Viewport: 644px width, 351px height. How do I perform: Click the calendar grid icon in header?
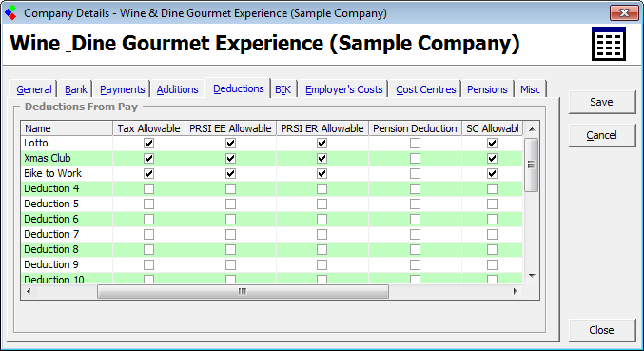[x=609, y=44]
